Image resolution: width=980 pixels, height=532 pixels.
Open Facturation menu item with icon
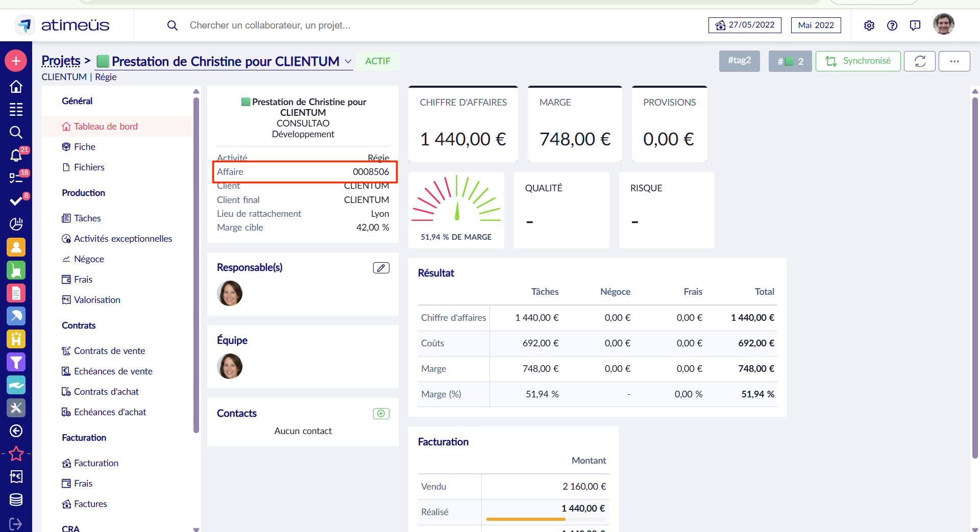click(117, 463)
